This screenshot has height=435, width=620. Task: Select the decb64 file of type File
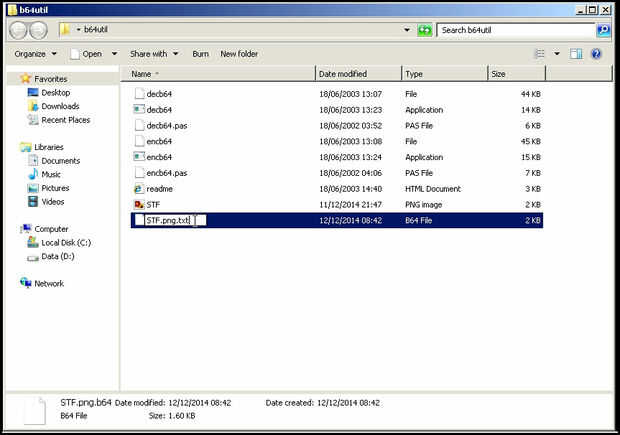[x=159, y=94]
